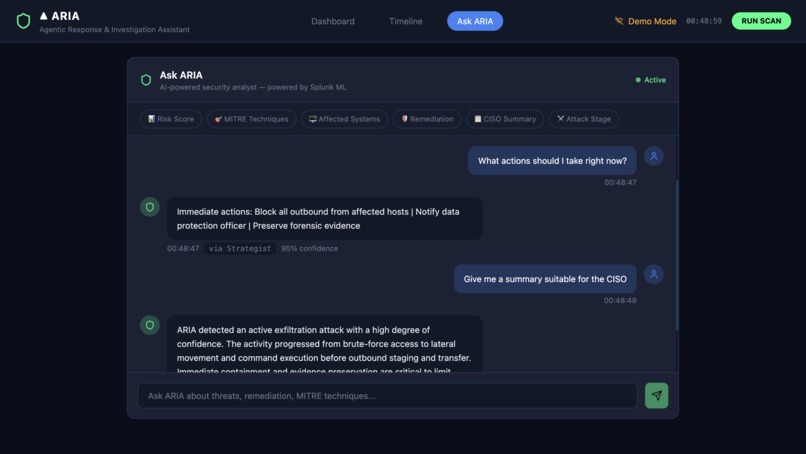The image size is (806, 454).
Task: Click the Affected Systems monitor icon
Action: 313,119
